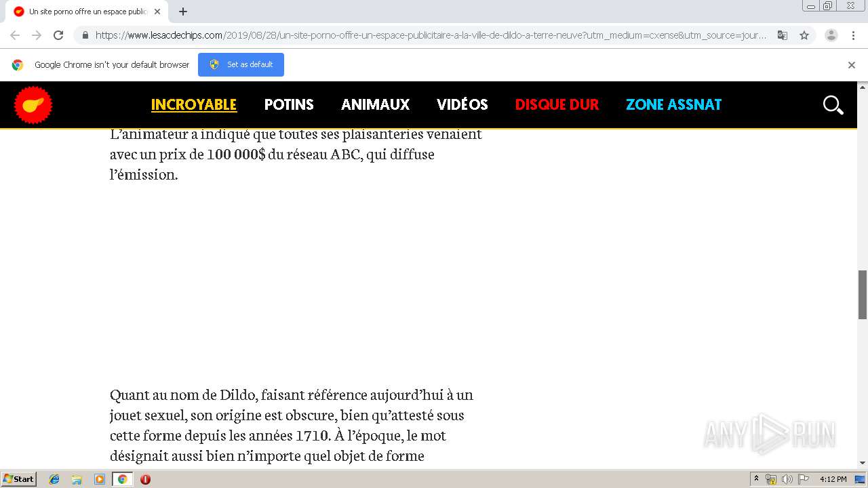This screenshot has height=488, width=868.
Task: Open the INCROYABLE section
Action: tap(194, 104)
